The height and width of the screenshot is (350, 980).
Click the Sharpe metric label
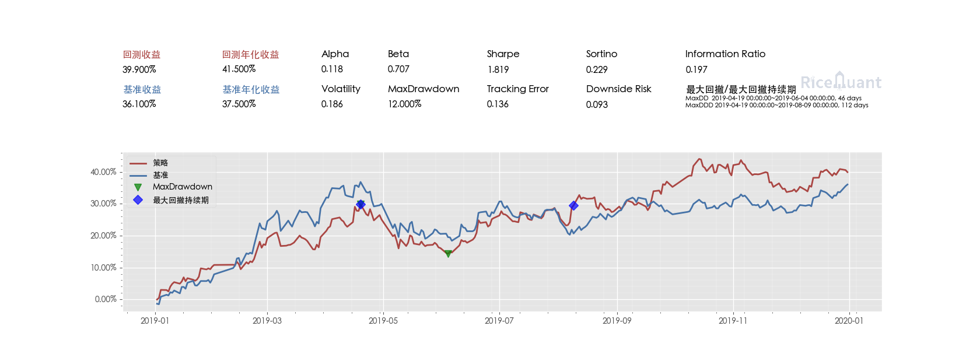click(503, 54)
